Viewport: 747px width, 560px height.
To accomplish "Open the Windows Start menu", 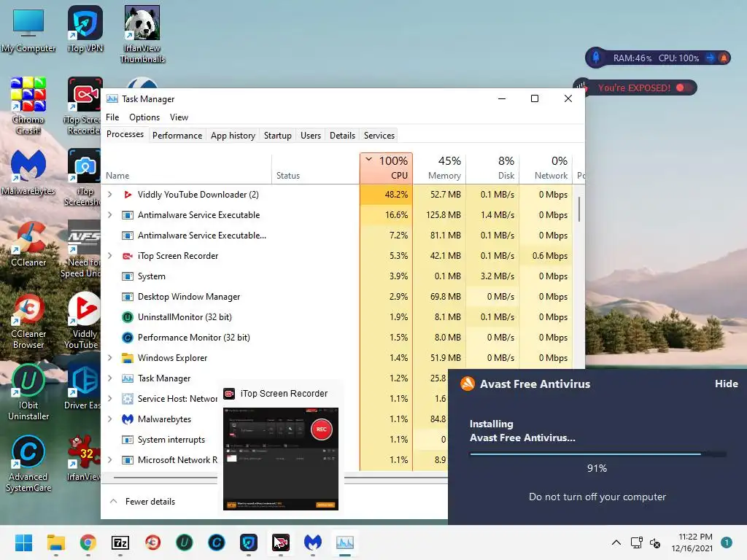I will click(23, 542).
